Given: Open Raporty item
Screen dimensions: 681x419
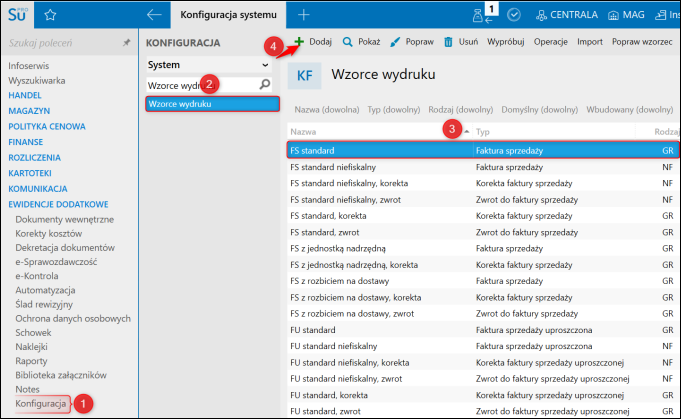Looking at the screenshot, I should (x=31, y=361).
